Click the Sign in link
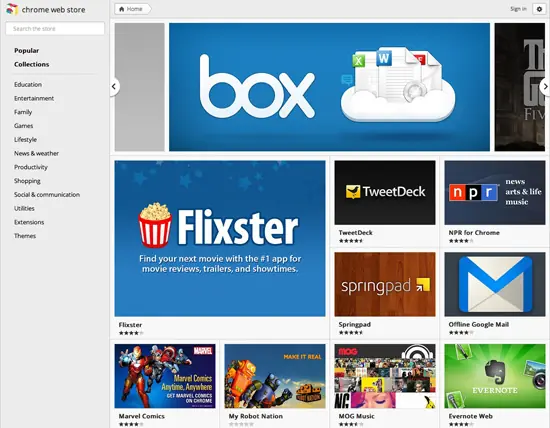The height and width of the screenshot is (428, 550). (518, 9)
